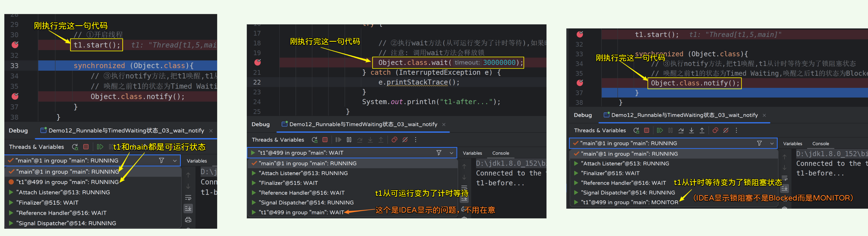This screenshot has height=236, width=868.
Task: Close the Demo12 debug tab, middle screenshot
Action: tap(444, 125)
